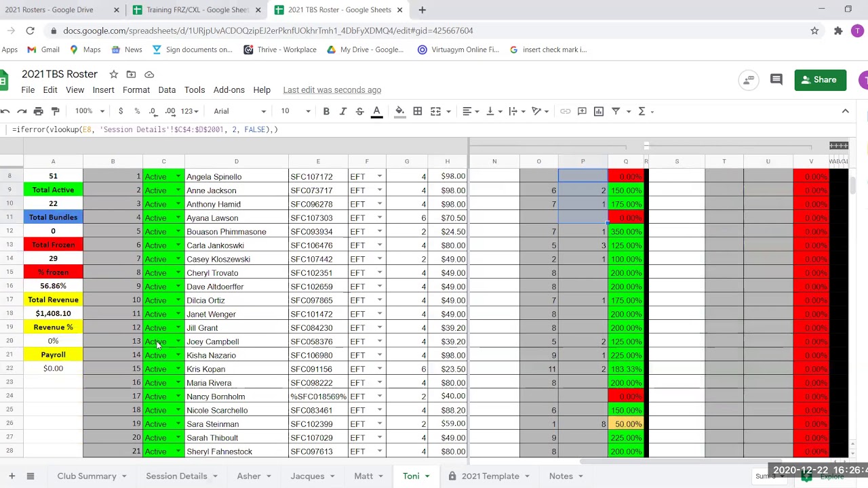Image resolution: width=868 pixels, height=488 pixels.
Task: Select the Paint format tool
Action: (x=56, y=111)
